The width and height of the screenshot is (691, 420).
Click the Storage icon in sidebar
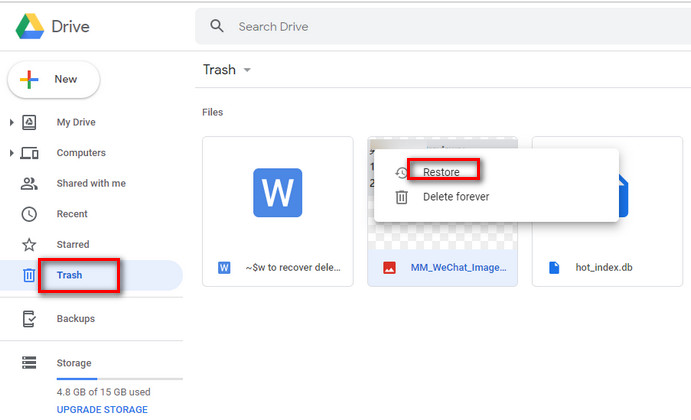point(29,363)
